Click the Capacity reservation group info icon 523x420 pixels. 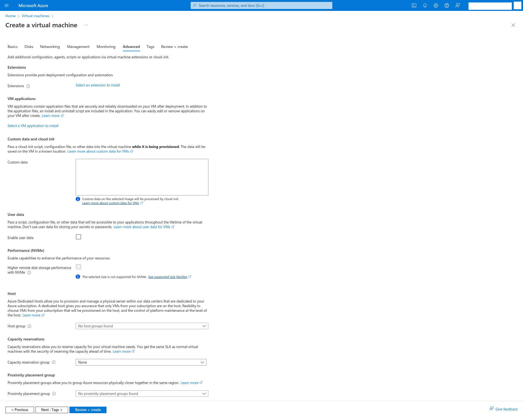point(54,362)
